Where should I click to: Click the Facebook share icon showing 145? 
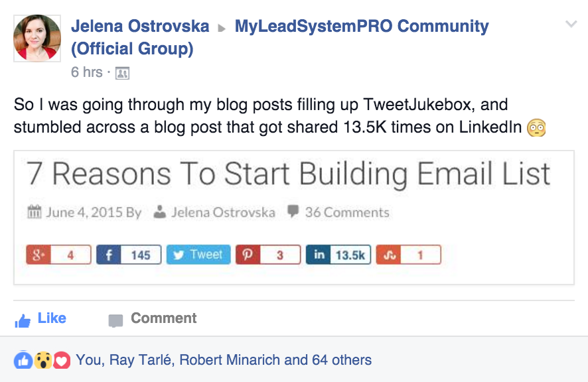[x=109, y=255]
